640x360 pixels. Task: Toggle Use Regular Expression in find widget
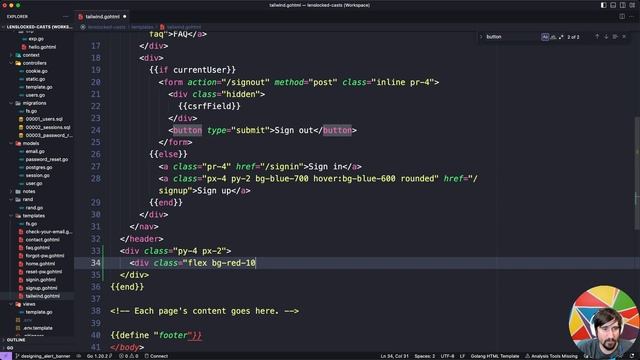[561, 37]
